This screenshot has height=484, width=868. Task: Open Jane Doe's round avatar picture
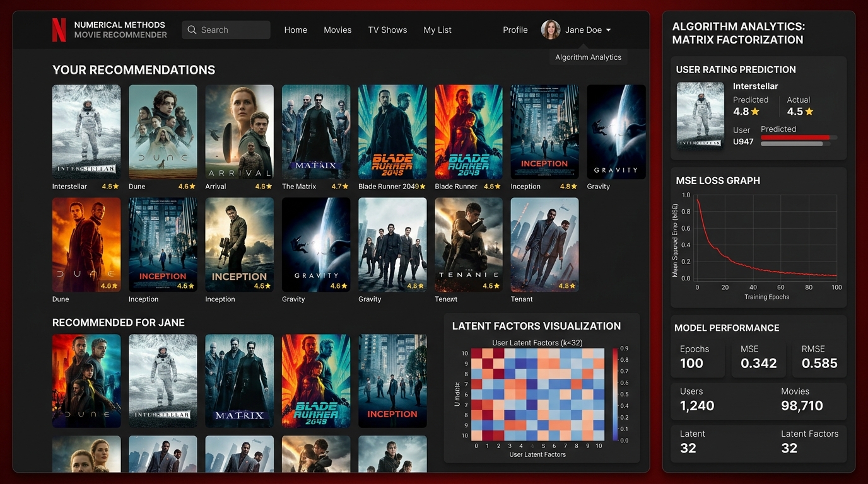click(x=551, y=30)
